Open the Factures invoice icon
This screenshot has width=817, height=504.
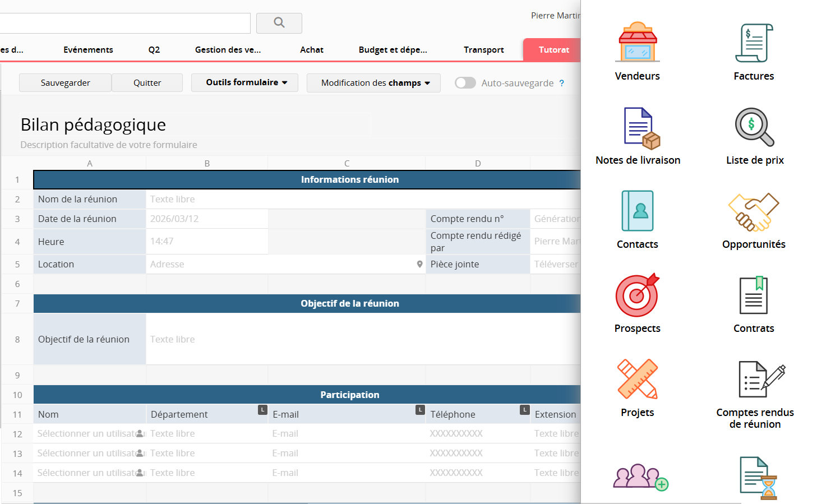pyautogui.click(x=754, y=43)
